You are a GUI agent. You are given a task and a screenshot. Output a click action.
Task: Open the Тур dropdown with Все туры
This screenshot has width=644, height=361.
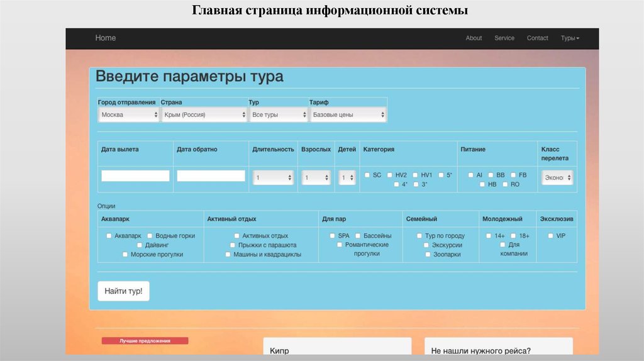[x=278, y=115]
